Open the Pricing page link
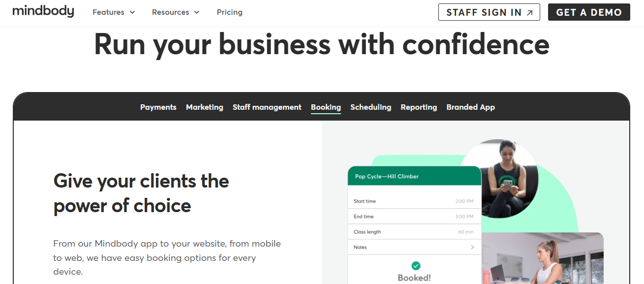 click(x=229, y=12)
